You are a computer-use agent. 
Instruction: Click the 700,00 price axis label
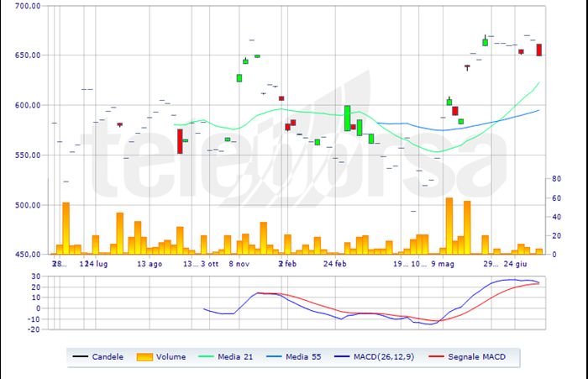pyautogui.click(x=28, y=6)
